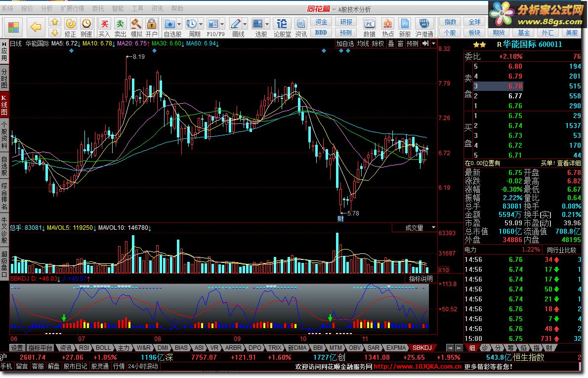Select the SBKDJ indicator tab
The image size is (588, 378).
(422, 348)
